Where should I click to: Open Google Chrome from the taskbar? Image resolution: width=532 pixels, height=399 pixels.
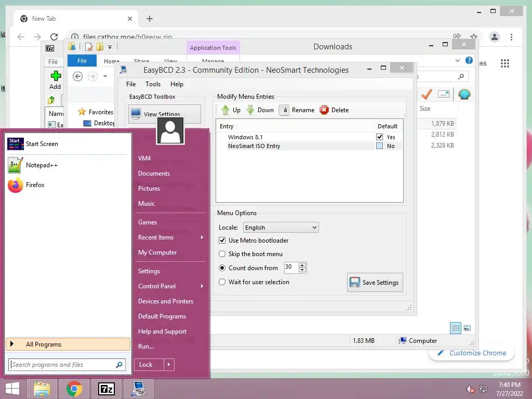(x=74, y=389)
